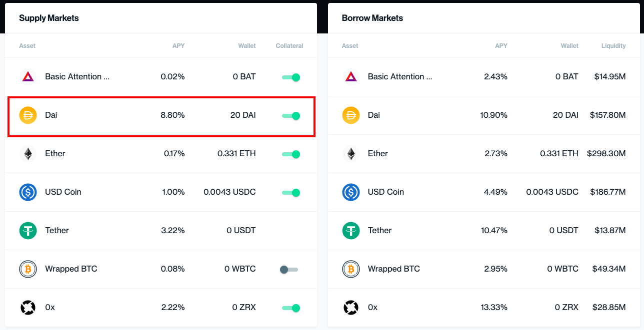Viewport: 644px width, 330px height.
Task: Enable Wrapped BTC as collateral
Action: coord(289,270)
